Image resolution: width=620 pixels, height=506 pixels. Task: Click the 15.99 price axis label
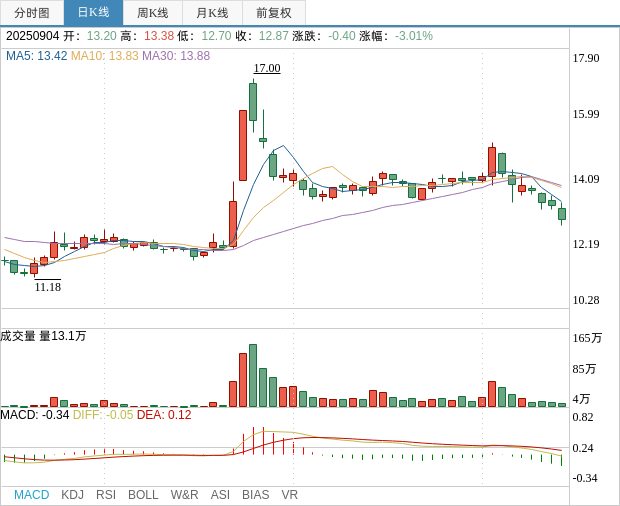(x=586, y=114)
